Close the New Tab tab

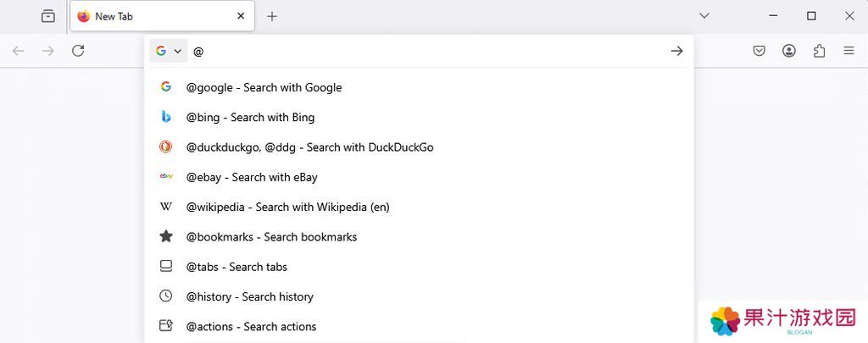point(241,17)
